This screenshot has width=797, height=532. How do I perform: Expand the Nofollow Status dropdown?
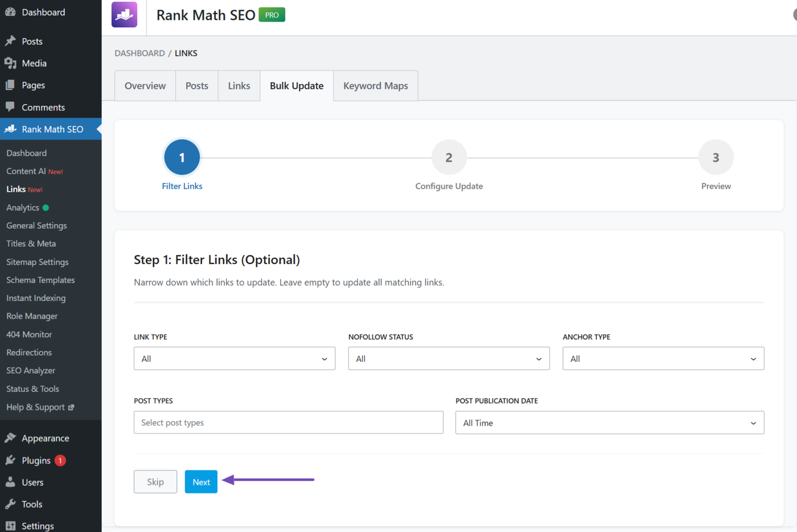pyautogui.click(x=449, y=358)
